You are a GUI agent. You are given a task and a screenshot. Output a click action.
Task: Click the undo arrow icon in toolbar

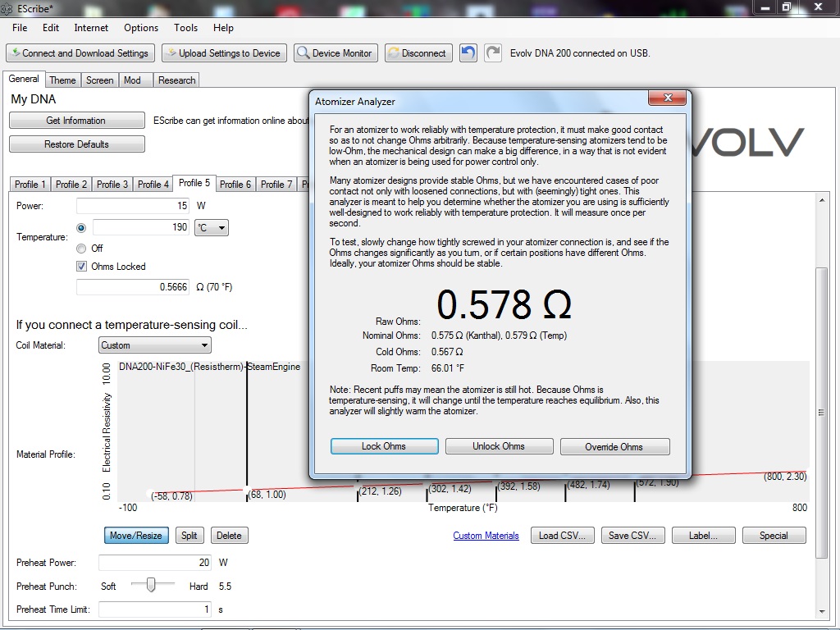[x=468, y=53]
